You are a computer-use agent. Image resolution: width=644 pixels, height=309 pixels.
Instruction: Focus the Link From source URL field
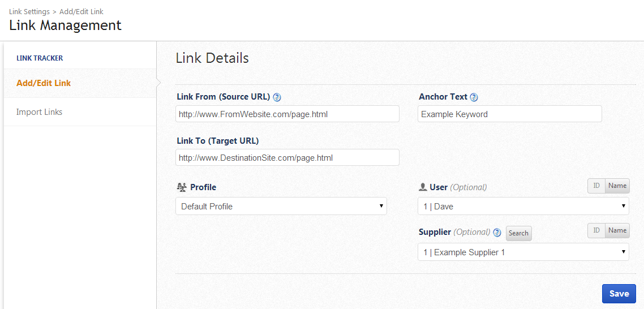click(287, 114)
